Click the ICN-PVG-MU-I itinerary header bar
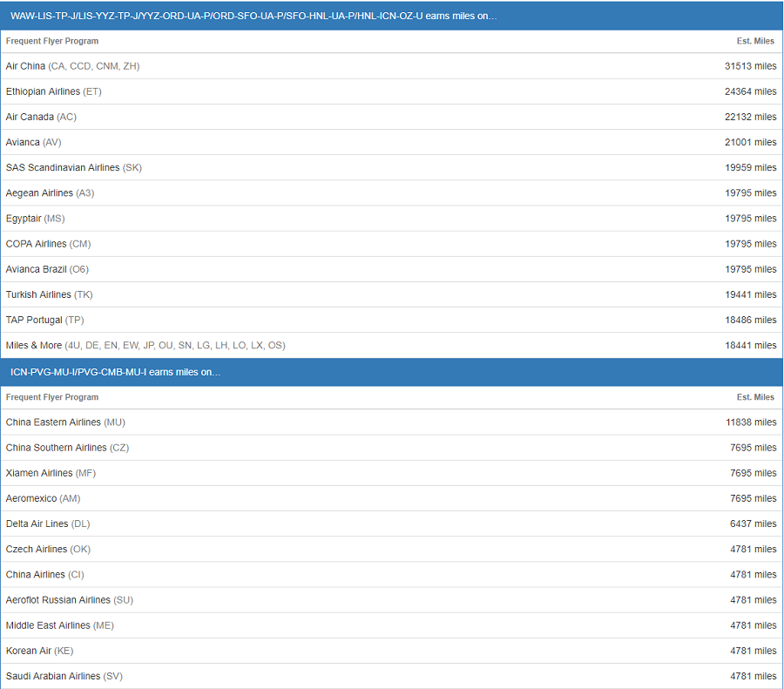The width and height of the screenshot is (784, 689). [392, 372]
